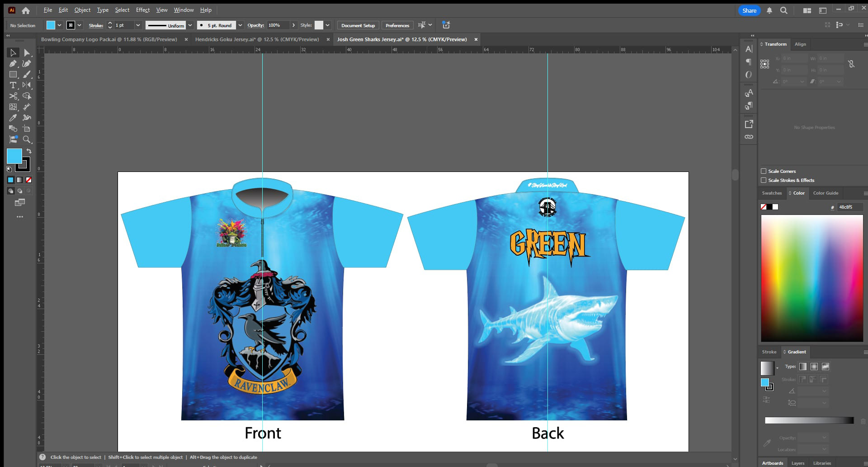
Task: Open Uniform variable width profile dropdown
Action: [190, 25]
